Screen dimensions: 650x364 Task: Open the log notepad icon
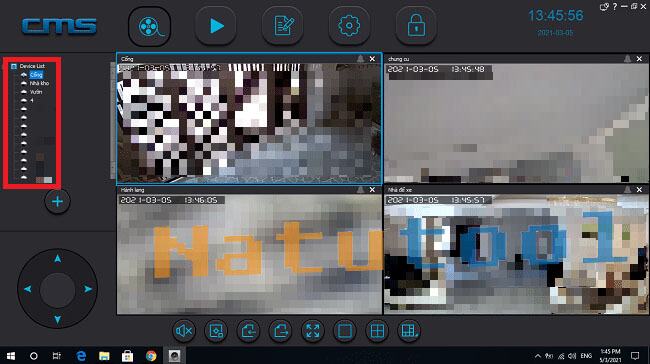click(283, 26)
